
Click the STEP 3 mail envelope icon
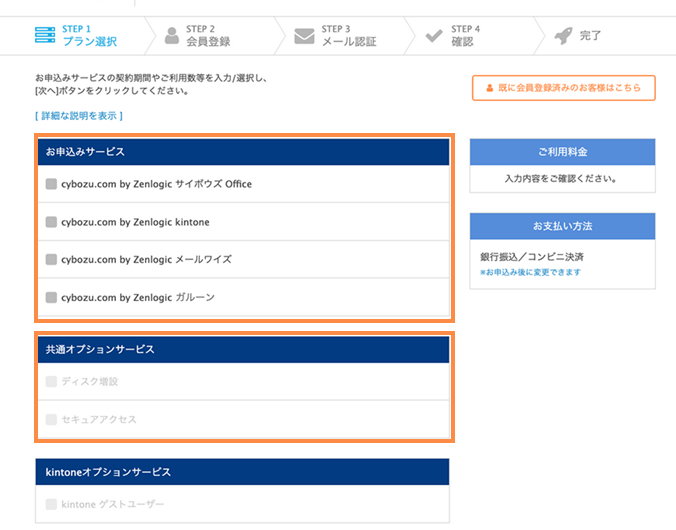tap(304, 36)
